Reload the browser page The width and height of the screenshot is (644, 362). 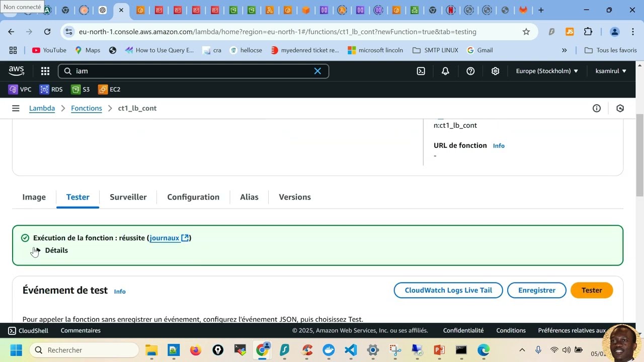[47, 32]
